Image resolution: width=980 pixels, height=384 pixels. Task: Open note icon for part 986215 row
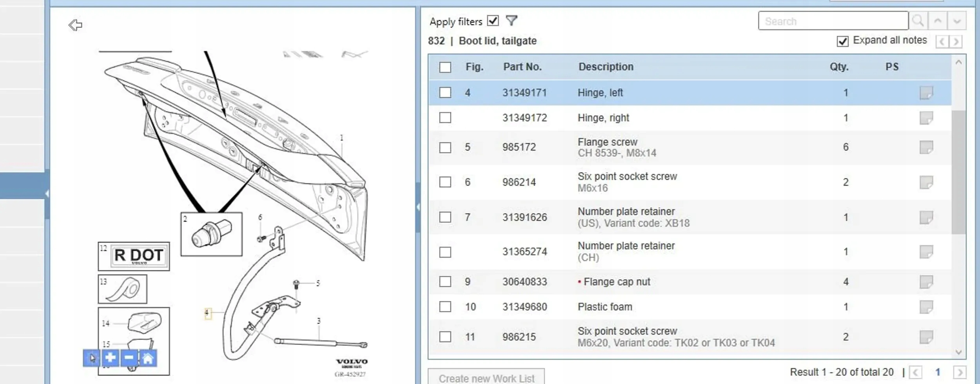[926, 337]
